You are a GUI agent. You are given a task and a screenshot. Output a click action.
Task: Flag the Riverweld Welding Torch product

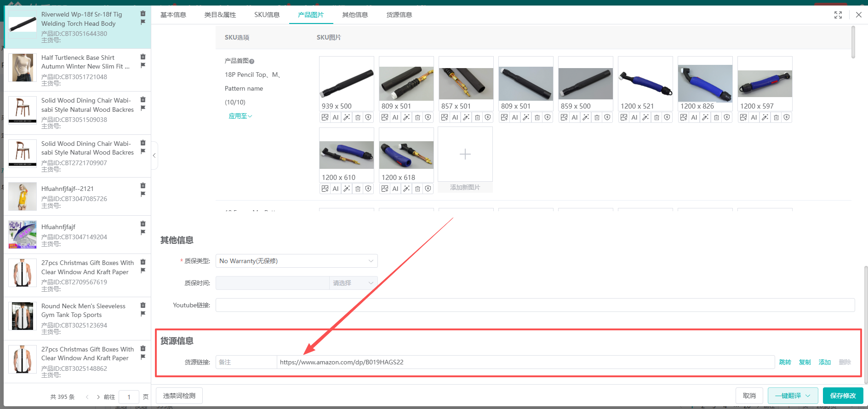coord(143,22)
